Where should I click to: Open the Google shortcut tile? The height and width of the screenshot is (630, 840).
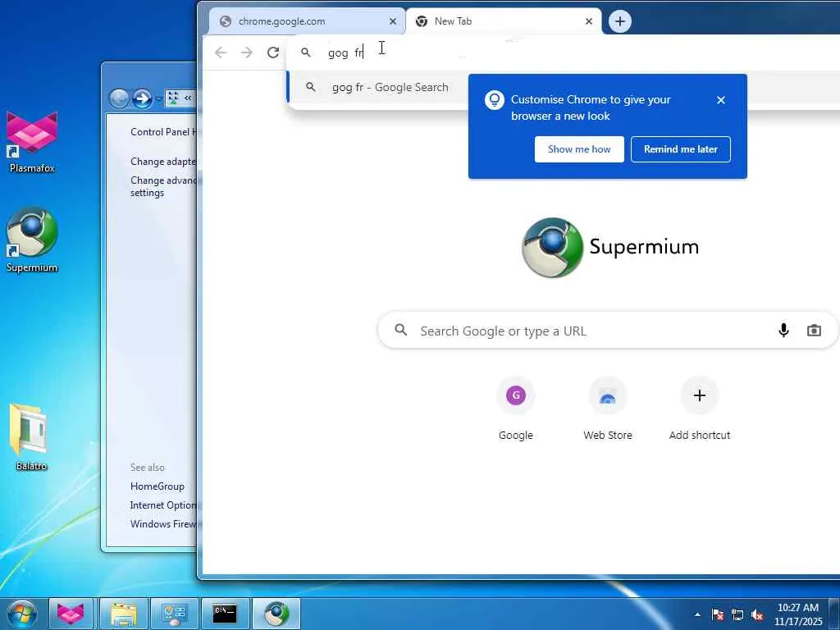point(516,409)
